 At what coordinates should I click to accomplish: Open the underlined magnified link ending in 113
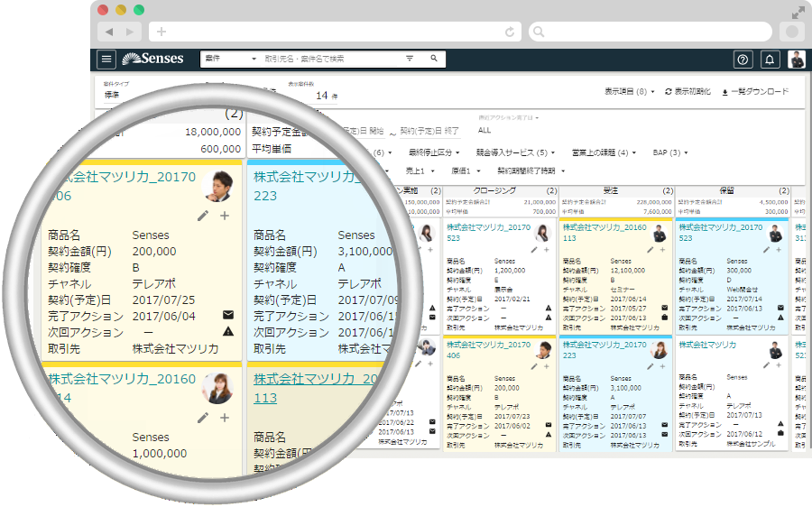316,389
